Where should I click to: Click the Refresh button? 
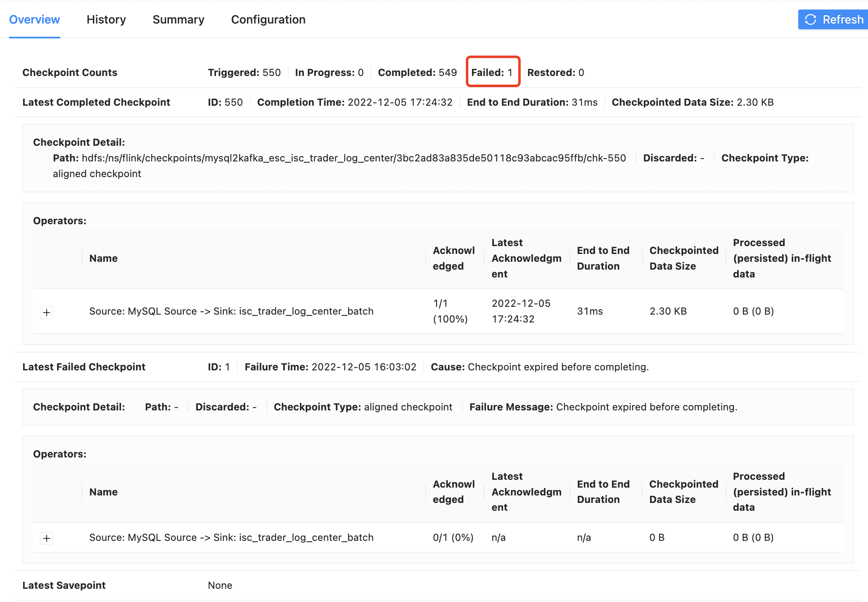(x=833, y=19)
